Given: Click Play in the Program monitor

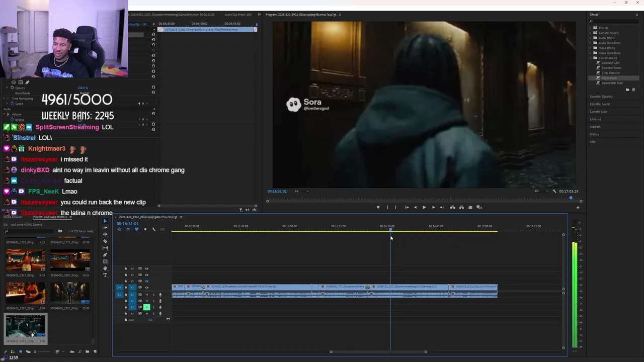Looking at the screenshot, I should coord(424,207).
